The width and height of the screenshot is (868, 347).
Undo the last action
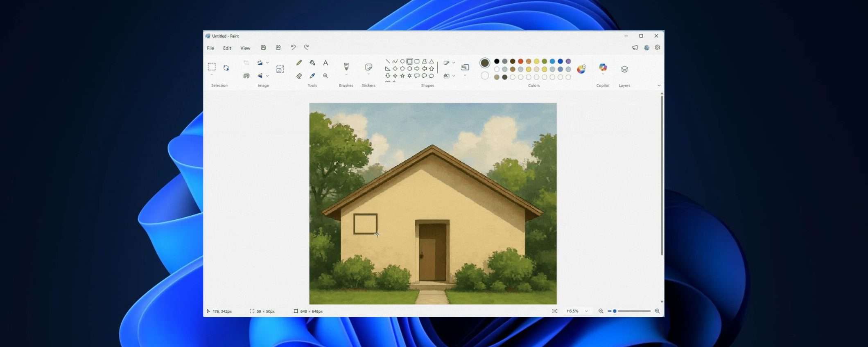point(293,47)
